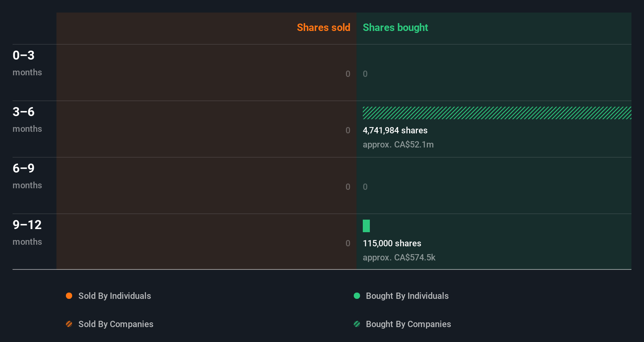Select the 6–9 months row label
Screen dimensions: 644x342
(x=27, y=176)
